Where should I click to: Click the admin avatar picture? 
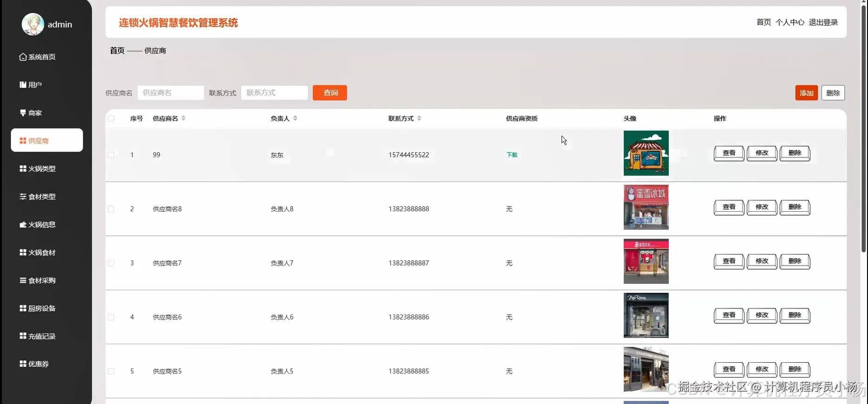point(33,24)
